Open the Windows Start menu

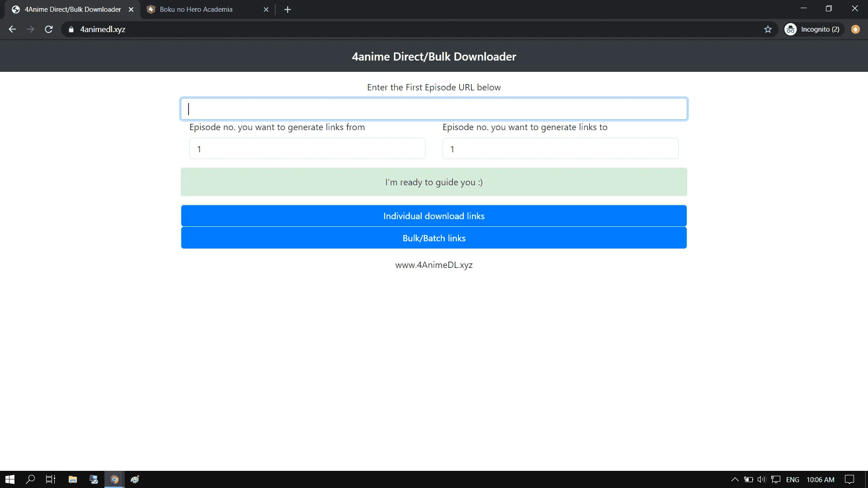tap(10, 479)
